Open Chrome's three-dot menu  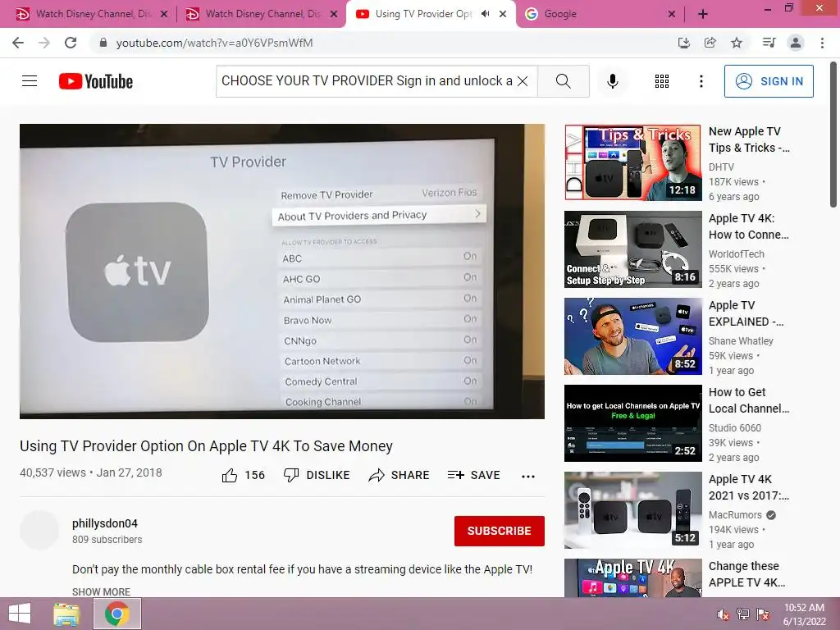(x=822, y=43)
